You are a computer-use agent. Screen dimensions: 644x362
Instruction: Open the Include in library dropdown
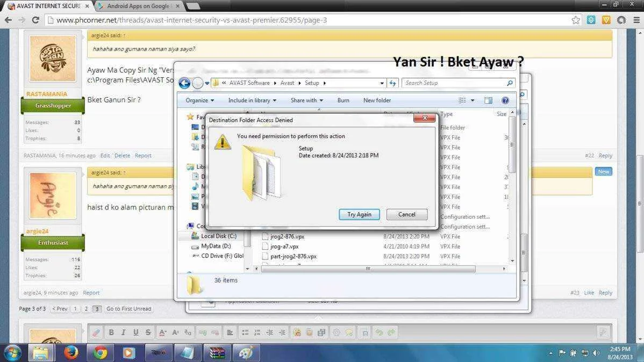(252, 100)
